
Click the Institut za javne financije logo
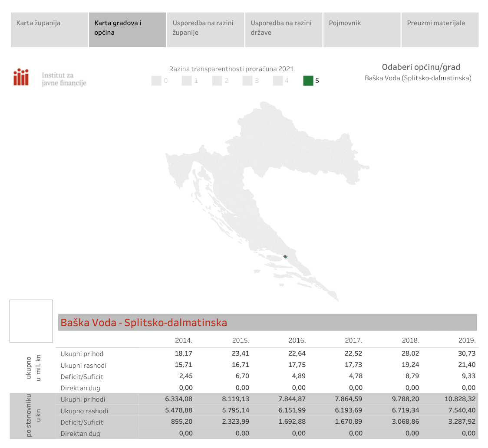point(49,78)
